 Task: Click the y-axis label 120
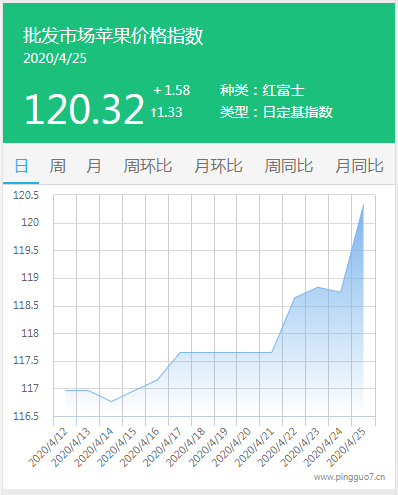[30, 222]
